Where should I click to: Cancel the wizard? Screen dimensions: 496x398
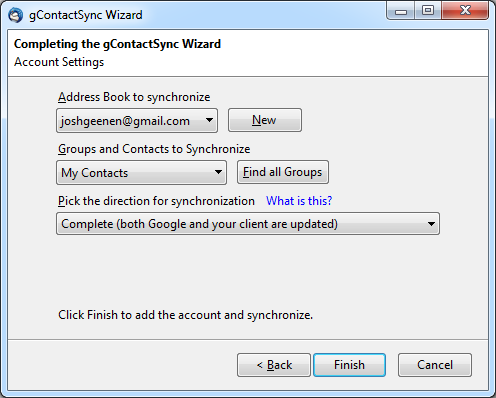click(435, 365)
